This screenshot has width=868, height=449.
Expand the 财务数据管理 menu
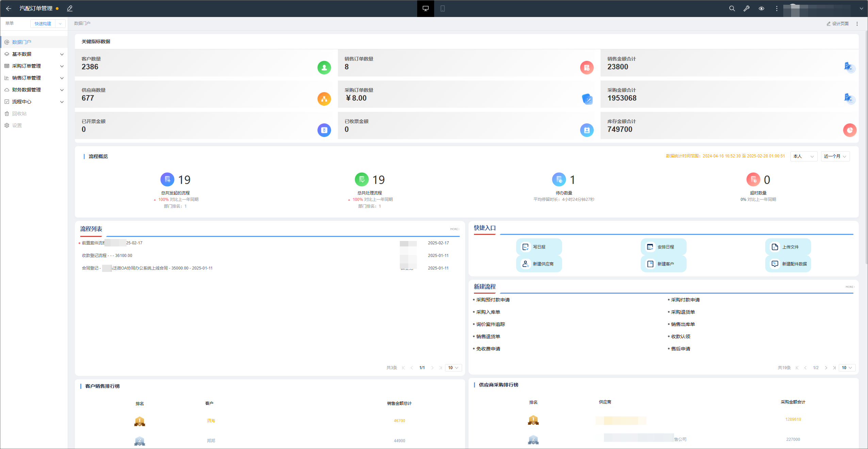pos(34,90)
